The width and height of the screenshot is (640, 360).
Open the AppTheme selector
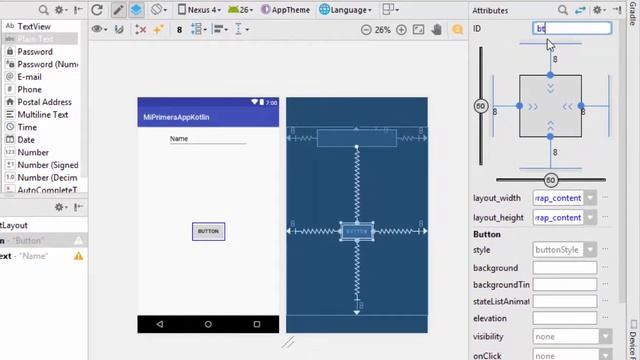285,10
